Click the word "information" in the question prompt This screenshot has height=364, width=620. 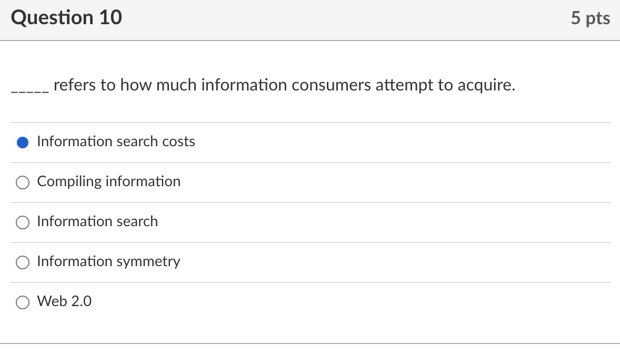point(244,85)
